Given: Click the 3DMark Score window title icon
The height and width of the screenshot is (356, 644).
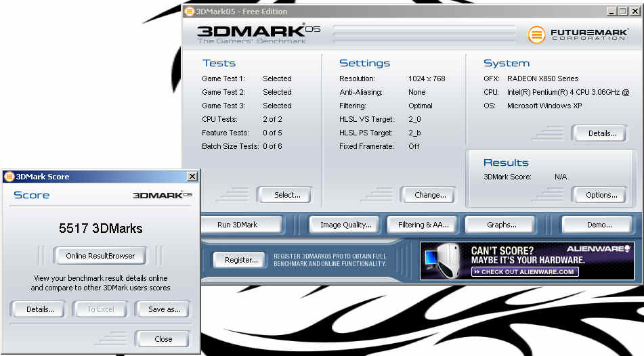Looking at the screenshot, I should pyautogui.click(x=9, y=177).
